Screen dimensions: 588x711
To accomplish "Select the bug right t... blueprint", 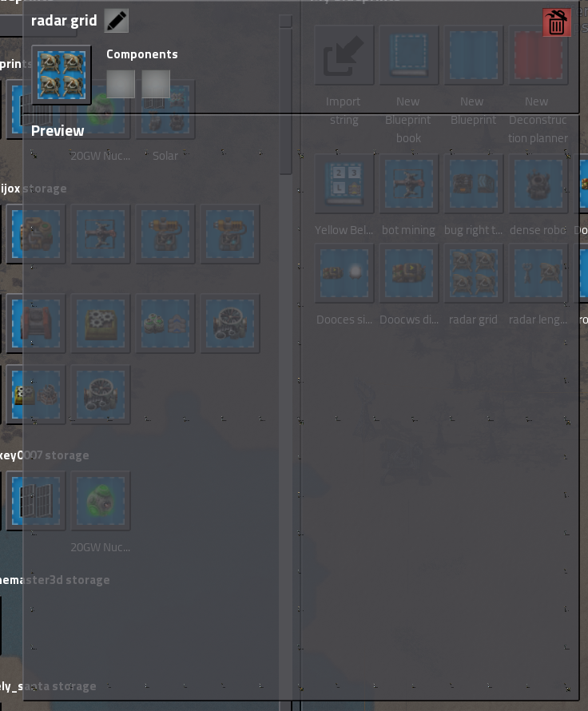I will 472,184.
